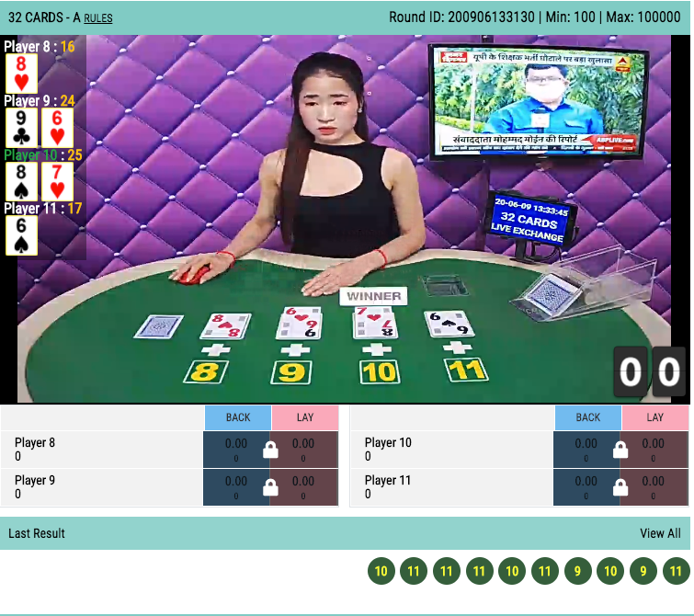The image size is (694, 616).
Task: Click the right LAY column header
Action: pos(655,417)
